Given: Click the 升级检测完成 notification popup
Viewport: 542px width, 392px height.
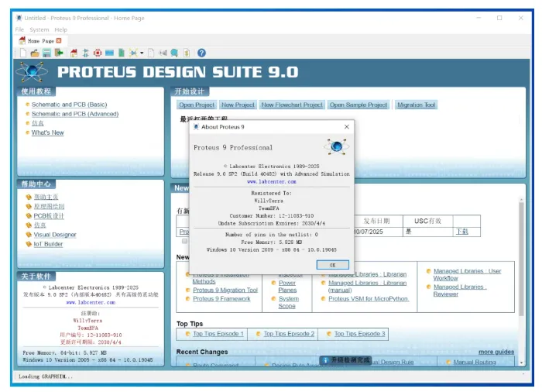Looking at the screenshot, I should [345, 360].
